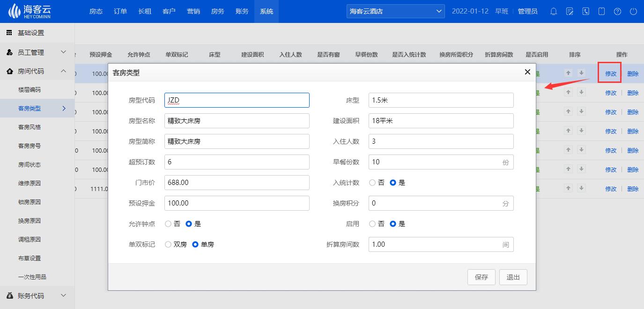Open the 营销 top menu

pyautogui.click(x=193, y=11)
